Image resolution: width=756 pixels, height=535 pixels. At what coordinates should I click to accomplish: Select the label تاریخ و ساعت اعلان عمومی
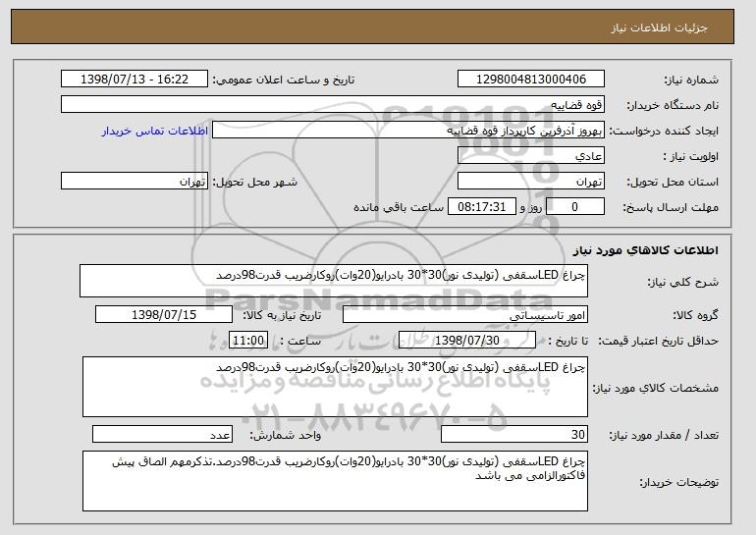click(284, 80)
